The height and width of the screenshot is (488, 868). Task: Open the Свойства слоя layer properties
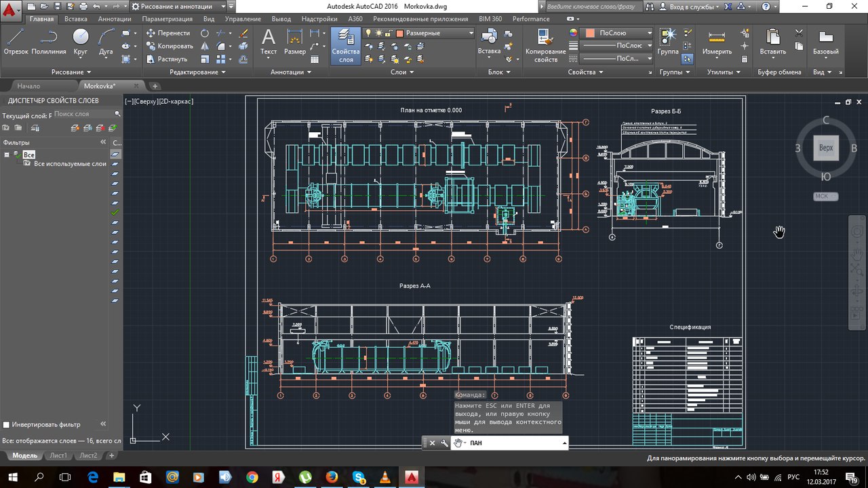coord(346,46)
